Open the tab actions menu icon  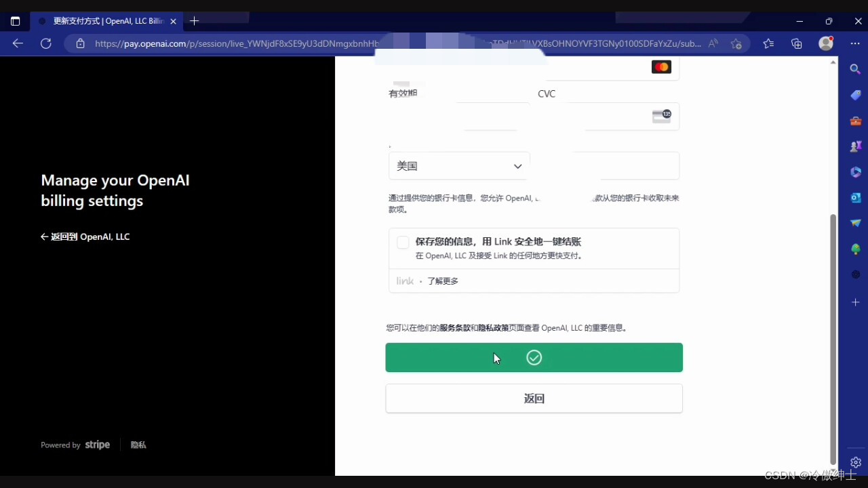coord(15,21)
